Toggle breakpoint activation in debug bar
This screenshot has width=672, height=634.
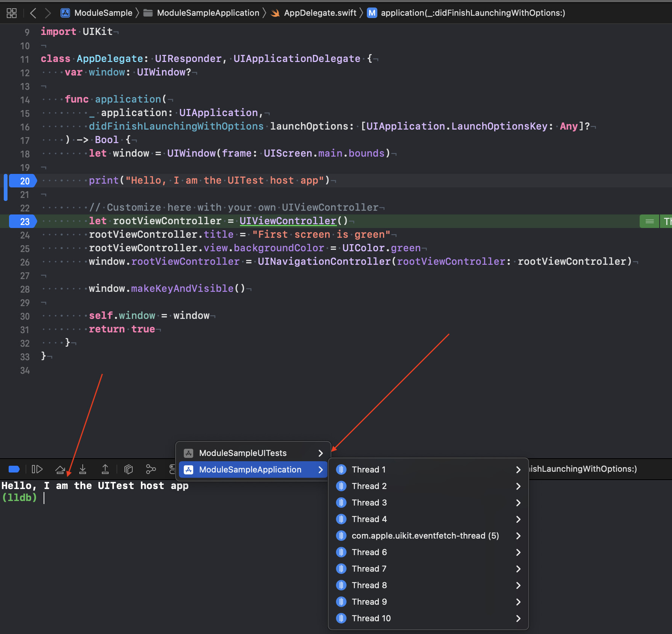coord(14,469)
